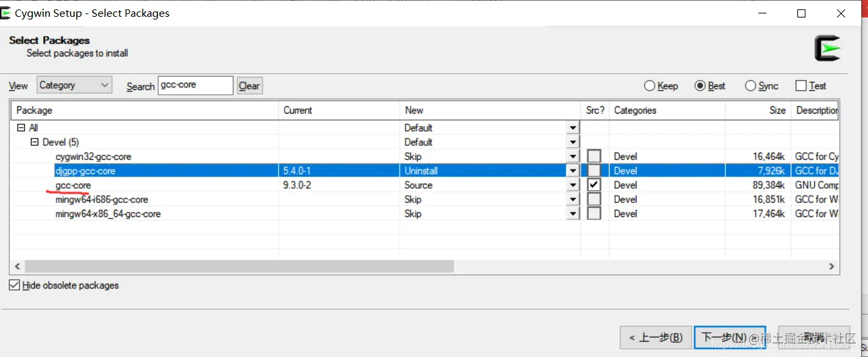Click the Source value for gcc-core
Screen dimensions: 868x357
click(418, 185)
